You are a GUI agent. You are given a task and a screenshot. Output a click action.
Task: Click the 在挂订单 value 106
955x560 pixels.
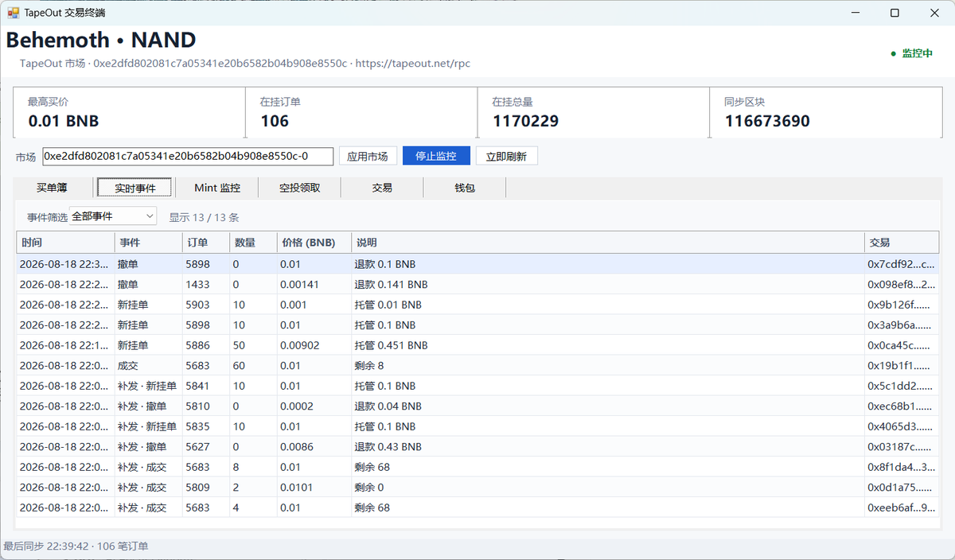(275, 122)
